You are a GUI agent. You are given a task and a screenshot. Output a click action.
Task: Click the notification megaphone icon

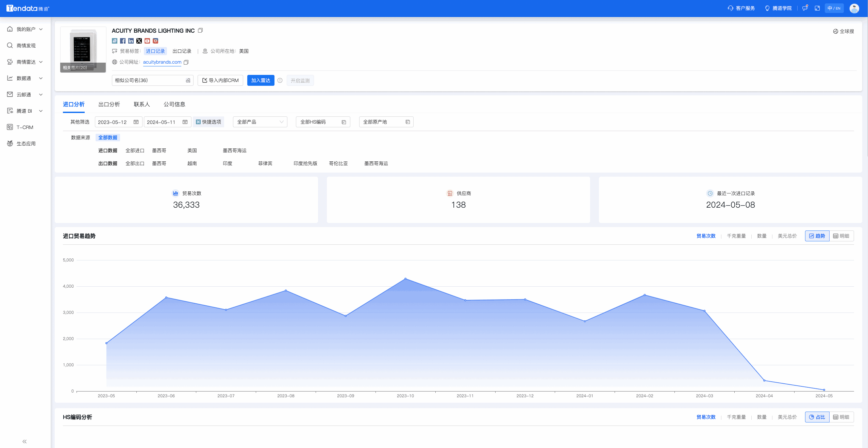(x=805, y=8)
